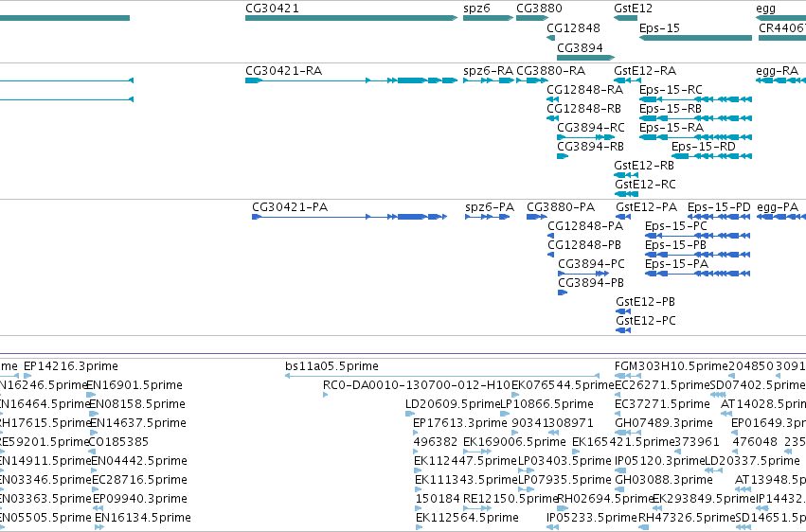Click the Eps-15-RA transcript label
The image size is (806, 532).
pos(671,128)
